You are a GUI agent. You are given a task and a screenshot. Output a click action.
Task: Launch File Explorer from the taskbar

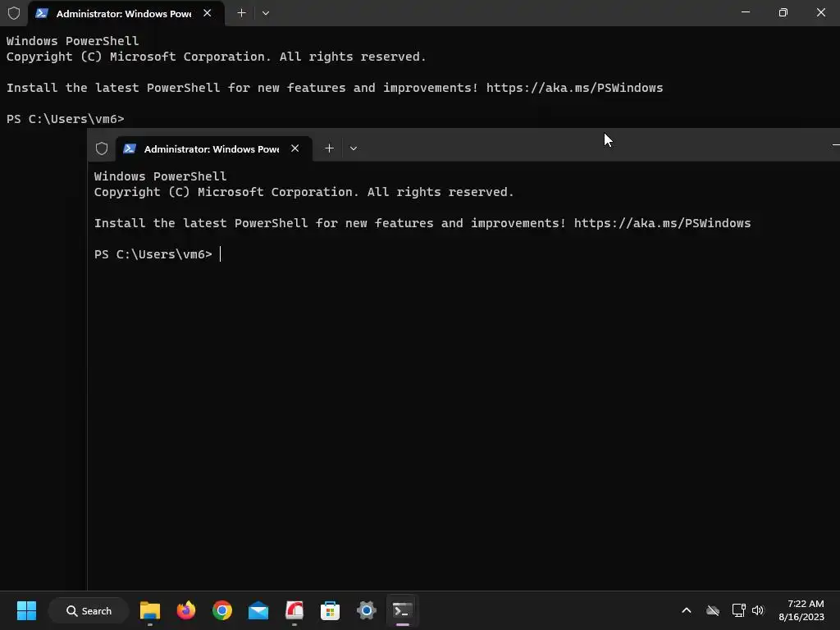(150, 610)
